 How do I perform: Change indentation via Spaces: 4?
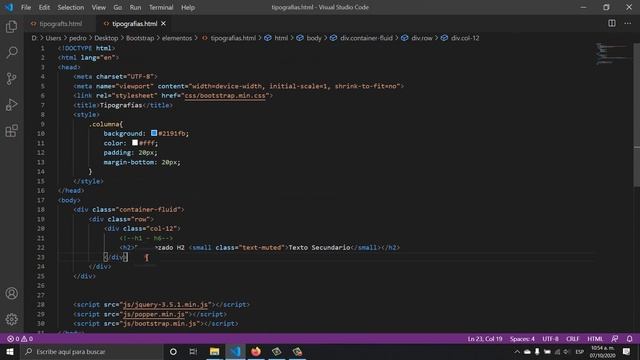(x=522, y=339)
